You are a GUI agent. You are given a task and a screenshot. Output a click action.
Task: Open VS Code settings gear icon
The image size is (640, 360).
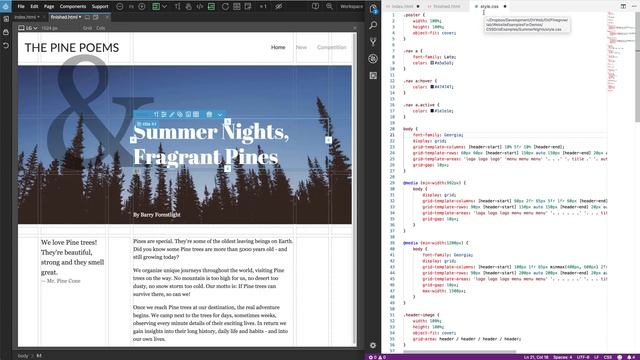pos(373,345)
